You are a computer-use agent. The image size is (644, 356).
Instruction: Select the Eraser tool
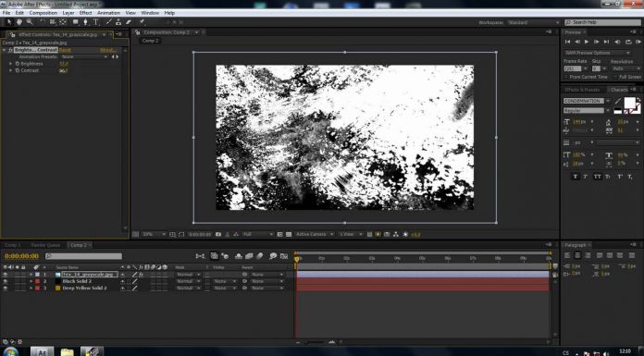(x=129, y=22)
